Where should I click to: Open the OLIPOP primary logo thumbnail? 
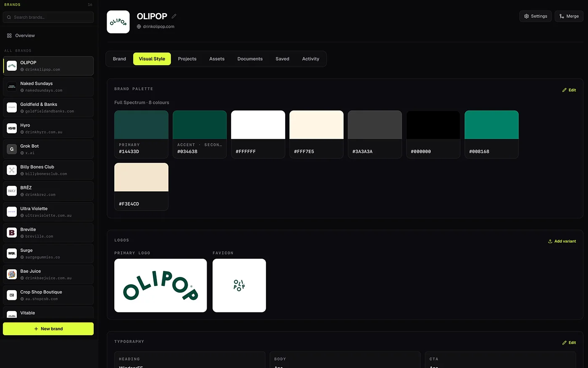click(160, 286)
